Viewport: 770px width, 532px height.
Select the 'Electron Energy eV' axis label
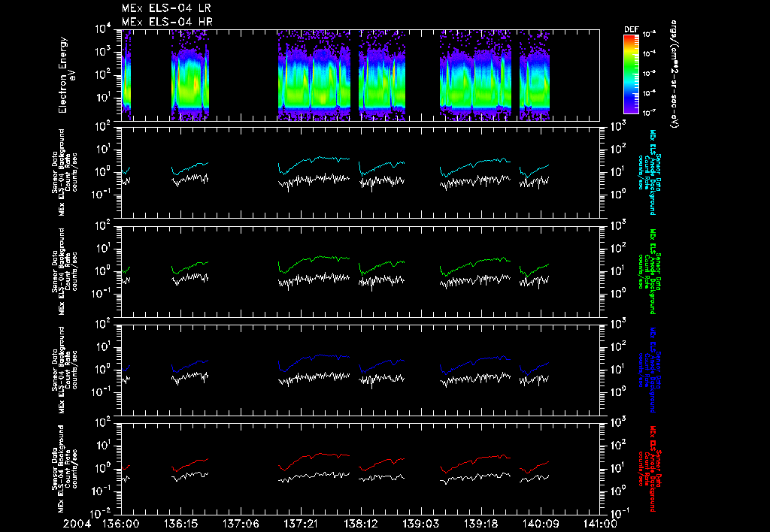pos(66,75)
